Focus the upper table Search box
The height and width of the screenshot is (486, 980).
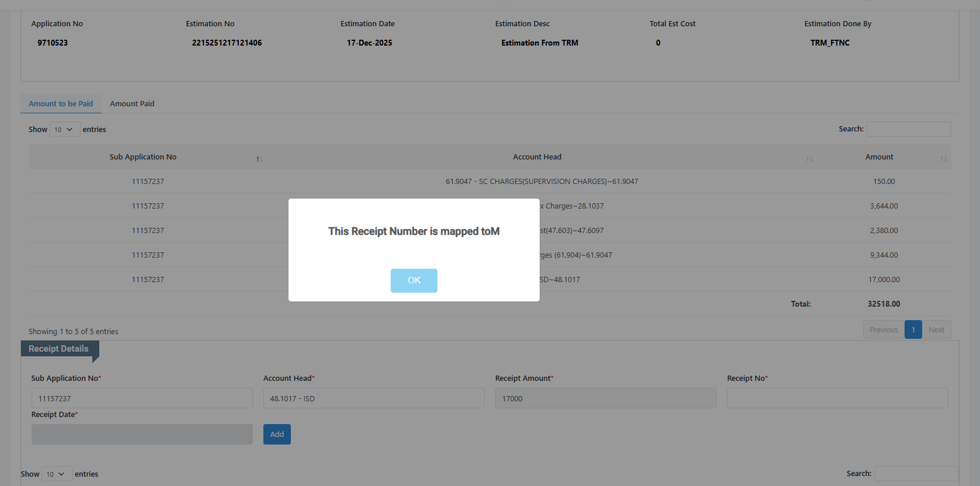coord(908,129)
